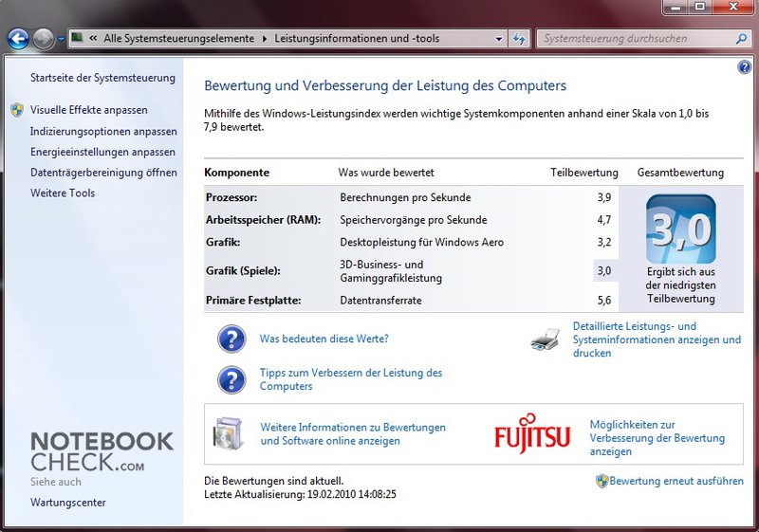The width and height of the screenshot is (759, 532).
Task: Open 'Energieeinstellungen anpassen' from the sidebar
Action: pos(102,152)
